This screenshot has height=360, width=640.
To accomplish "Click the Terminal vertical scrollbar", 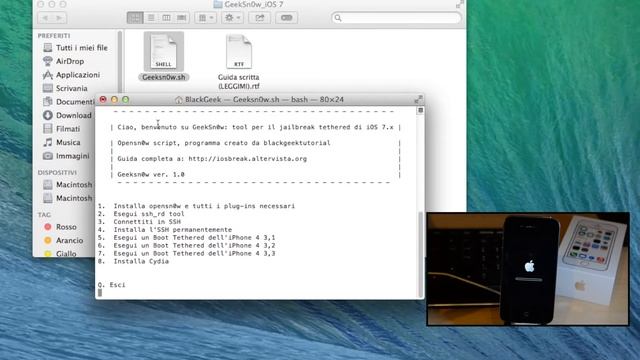I will pos(420,255).
